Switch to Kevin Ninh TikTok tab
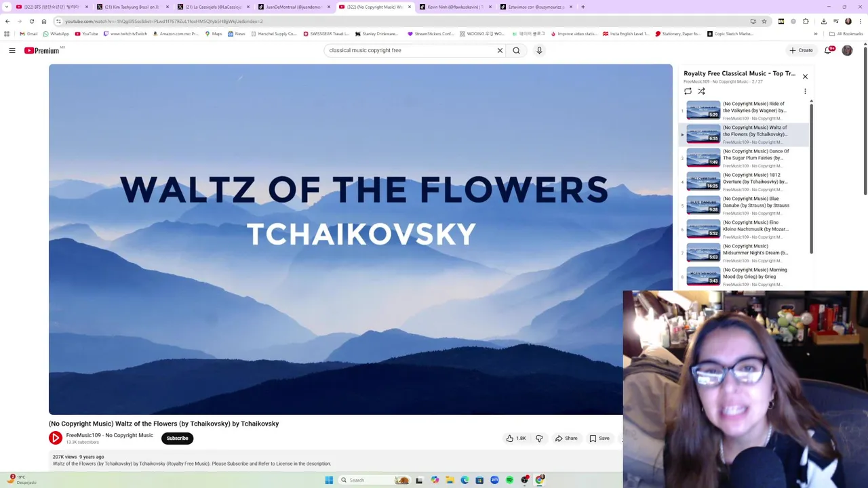The width and height of the screenshot is (868, 488). (455, 7)
